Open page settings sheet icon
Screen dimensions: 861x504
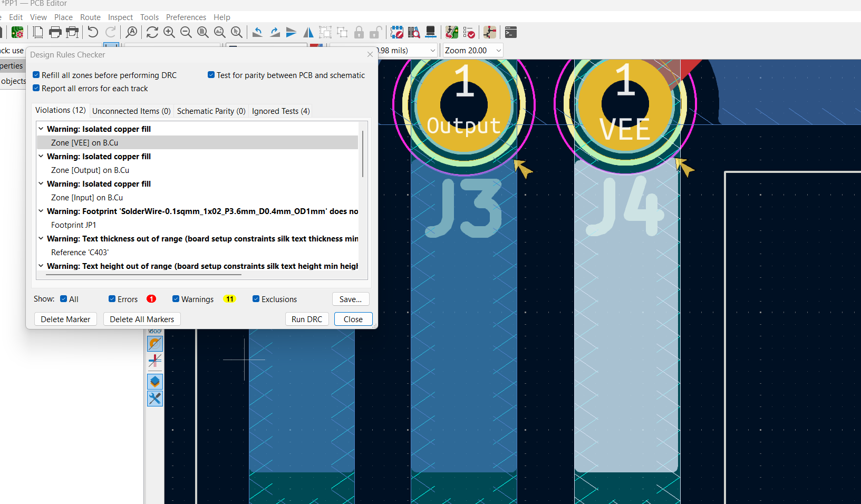(37, 33)
